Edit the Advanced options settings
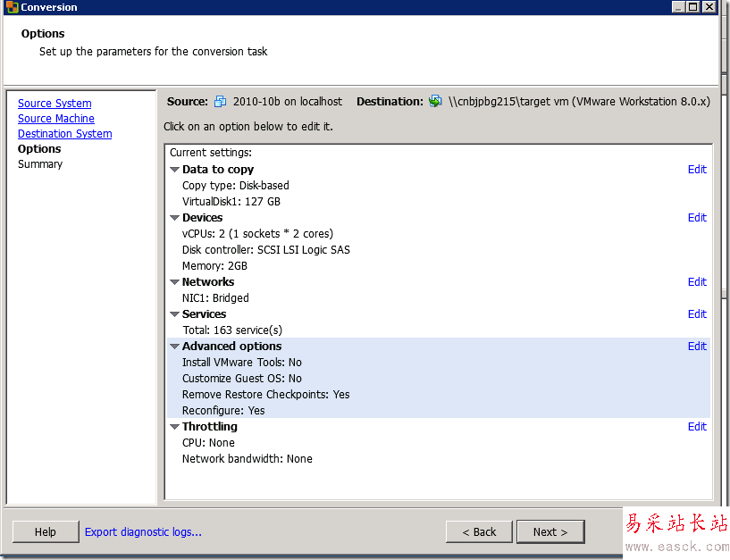The image size is (730, 560). click(x=697, y=347)
